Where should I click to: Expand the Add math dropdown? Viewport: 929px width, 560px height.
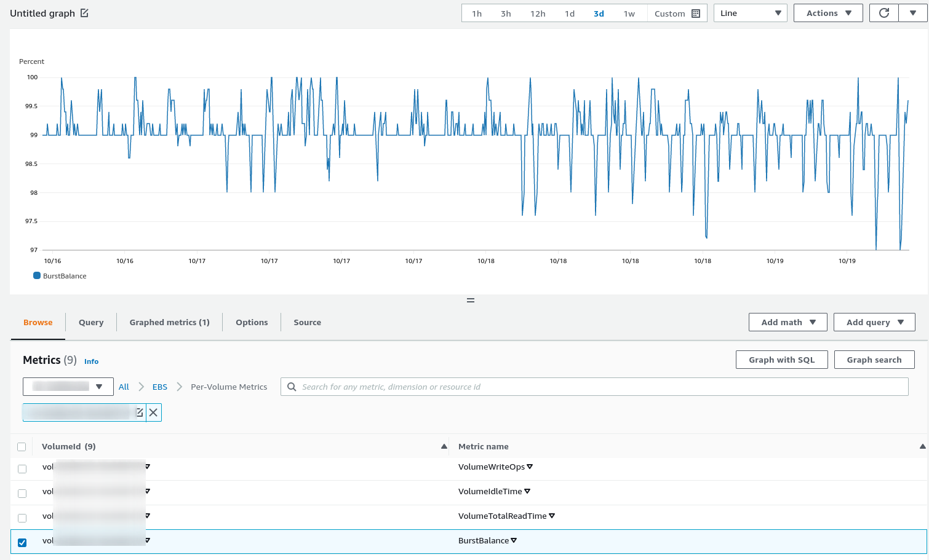click(787, 321)
